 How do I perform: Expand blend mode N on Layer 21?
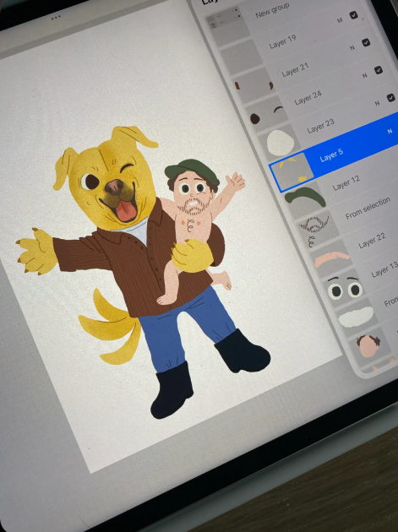352,48
